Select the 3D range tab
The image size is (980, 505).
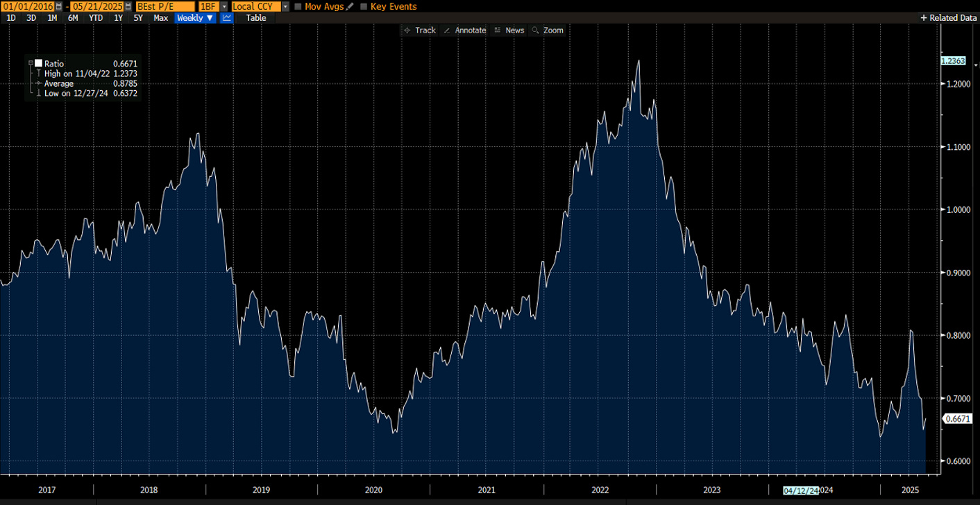pos(31,18)
